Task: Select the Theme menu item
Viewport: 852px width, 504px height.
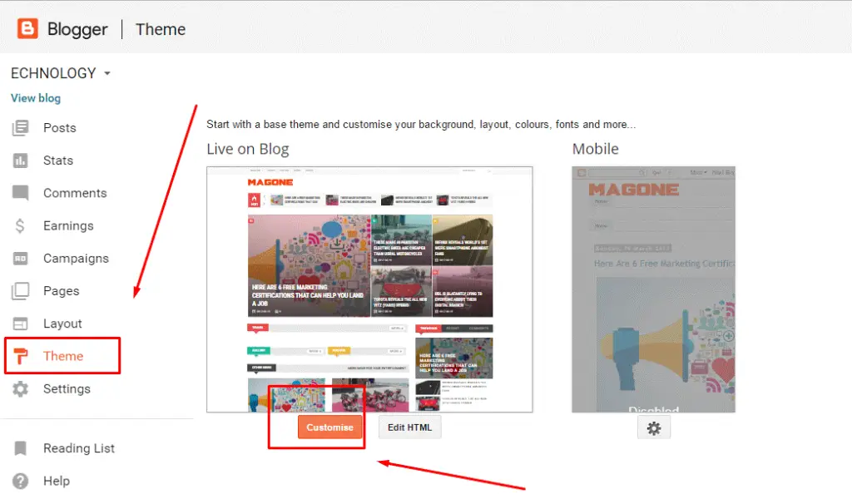Action: (x=62, y=356)
